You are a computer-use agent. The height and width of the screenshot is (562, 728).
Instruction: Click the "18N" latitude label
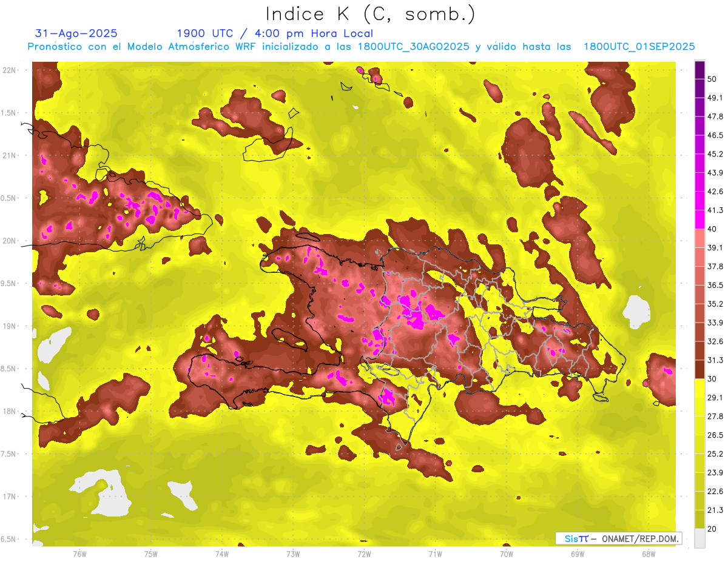[9, 412]
